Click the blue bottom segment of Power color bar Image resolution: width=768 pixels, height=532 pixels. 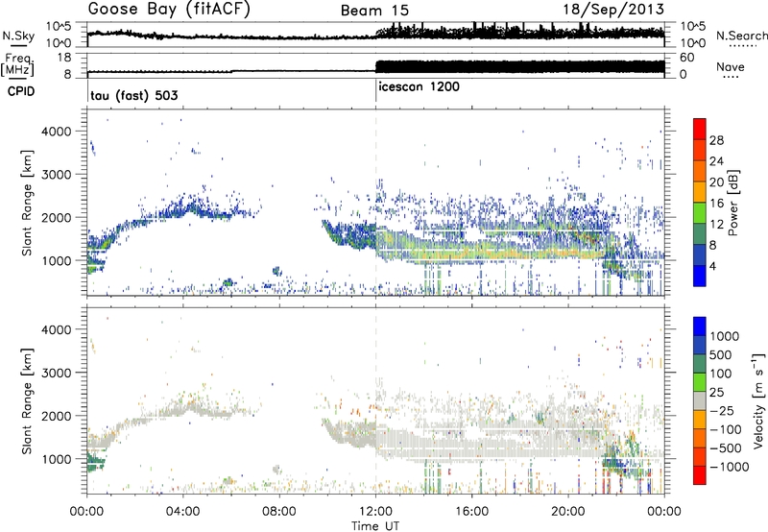pos(700,276)
